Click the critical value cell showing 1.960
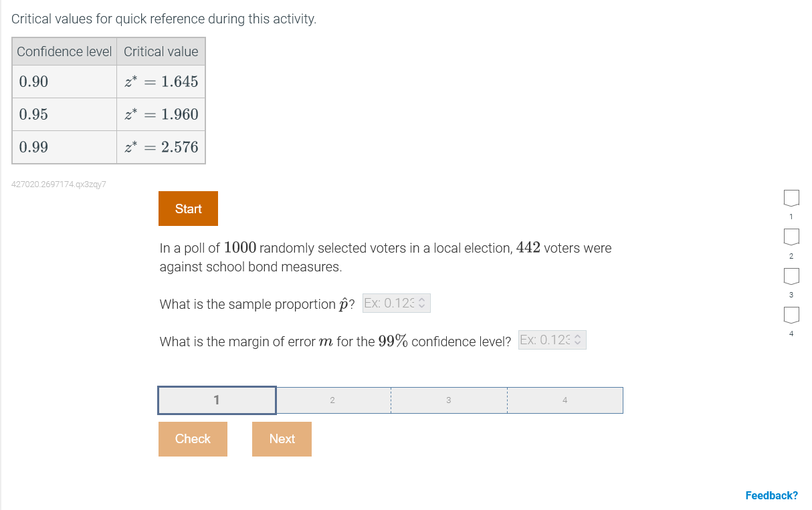Screen dimensions: 812x510 click(x=161, y=114)
